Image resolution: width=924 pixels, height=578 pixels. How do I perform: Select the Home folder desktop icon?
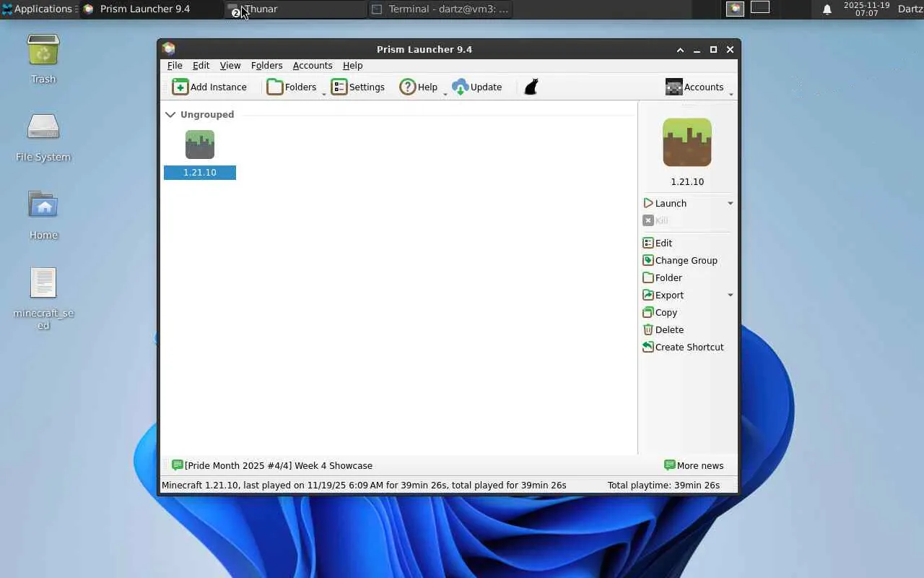43,215
